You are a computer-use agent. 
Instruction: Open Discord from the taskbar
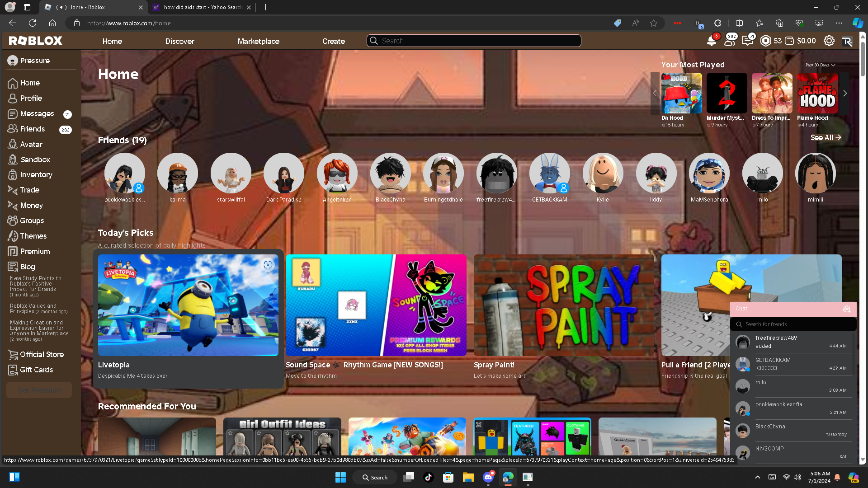(x=488, y=477)
